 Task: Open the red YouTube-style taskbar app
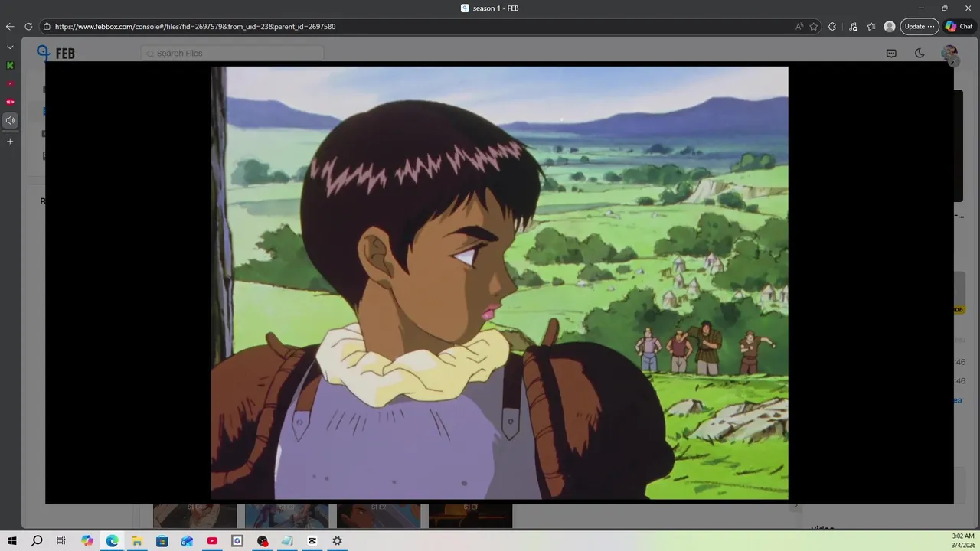pyautogui.click(x=212, y=541)
